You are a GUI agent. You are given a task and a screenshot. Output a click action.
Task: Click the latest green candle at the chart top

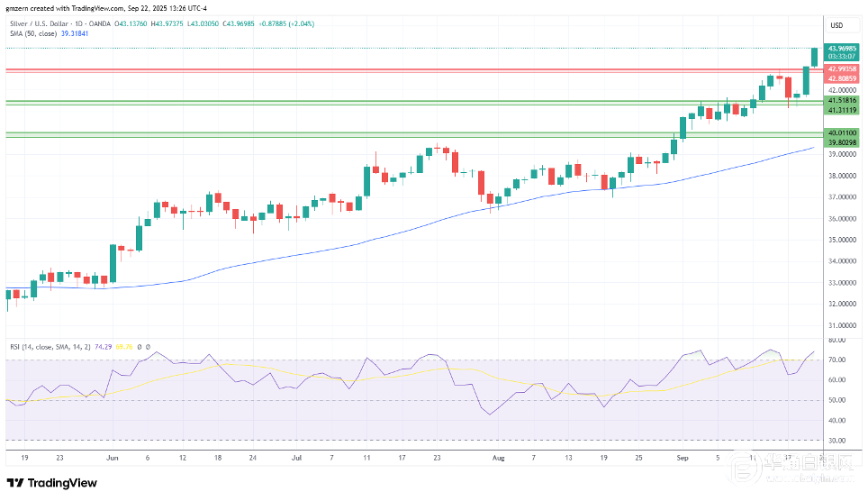[814, 57]
